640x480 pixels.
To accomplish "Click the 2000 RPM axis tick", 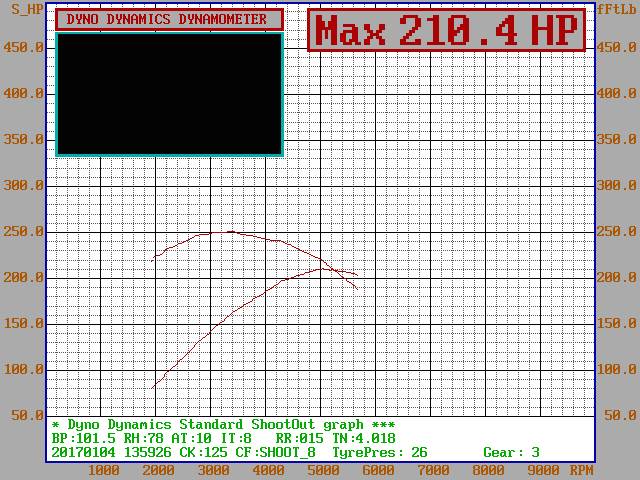I will pos(158,470).
